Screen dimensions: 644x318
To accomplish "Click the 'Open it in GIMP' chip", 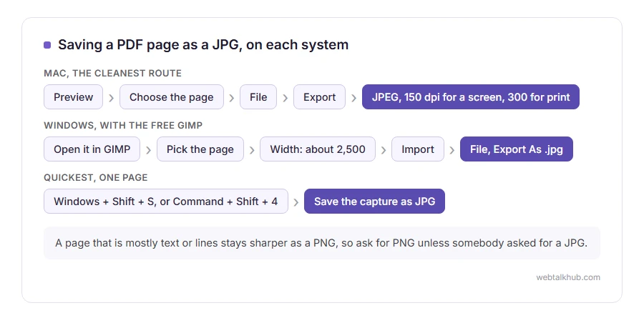I will 92,149.
